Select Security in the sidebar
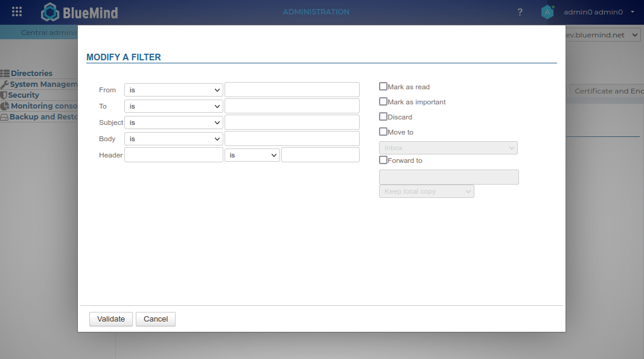The image size is (644, 359). [x=24, y=95]
